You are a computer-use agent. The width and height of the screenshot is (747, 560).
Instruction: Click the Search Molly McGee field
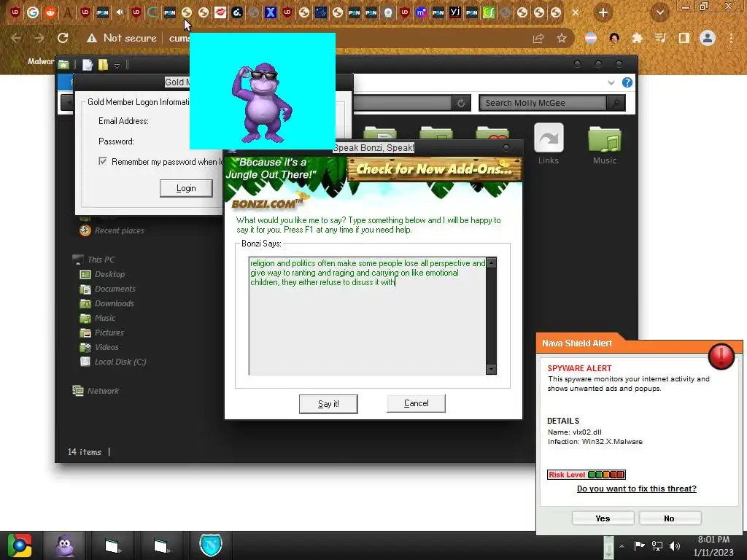tap(543, 103)
